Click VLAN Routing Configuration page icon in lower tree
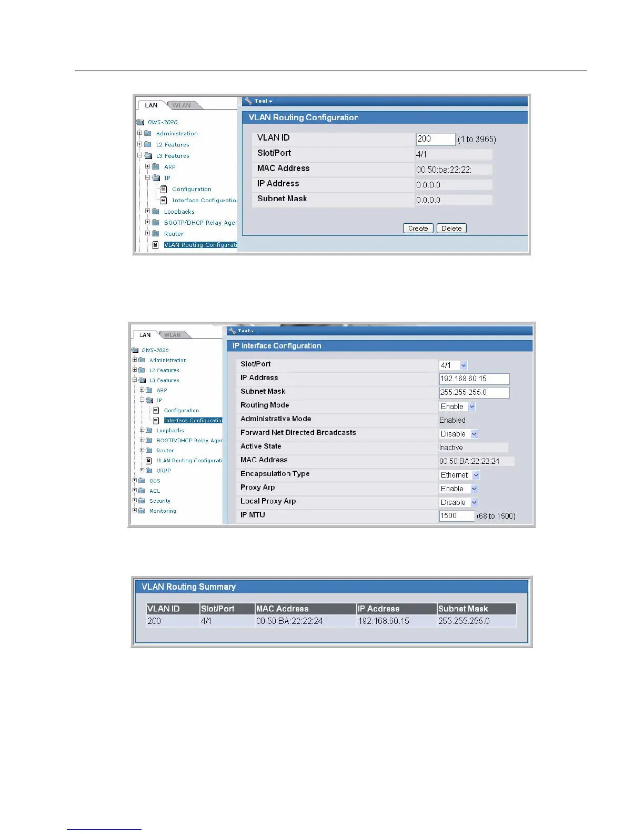644x834 pixels. [149, 461]
